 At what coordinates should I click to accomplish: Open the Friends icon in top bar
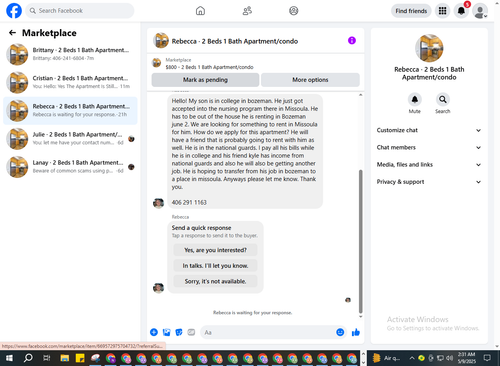point(247,11)
